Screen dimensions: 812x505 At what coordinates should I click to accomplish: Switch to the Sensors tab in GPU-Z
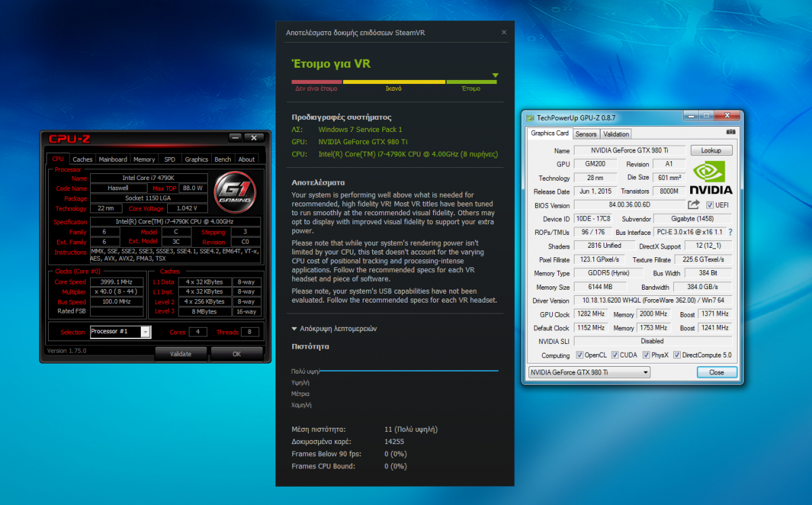[586, 134]
